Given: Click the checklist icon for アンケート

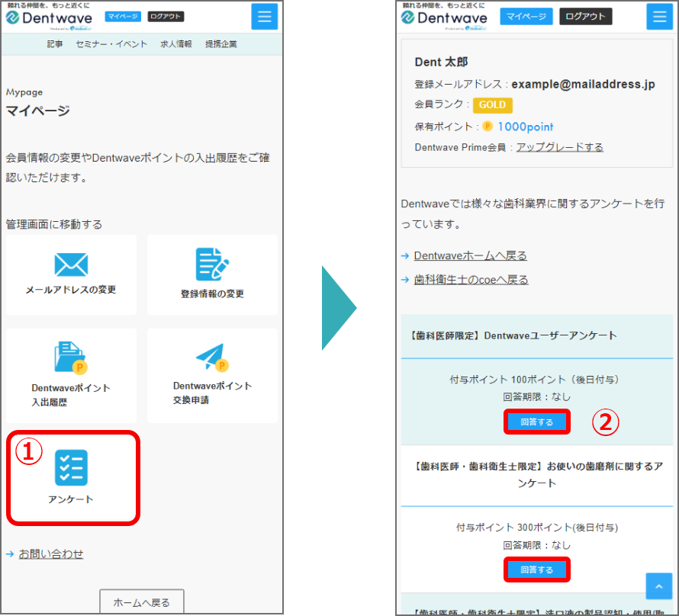Looking at the screenshot, I should (x=71, y=467).
